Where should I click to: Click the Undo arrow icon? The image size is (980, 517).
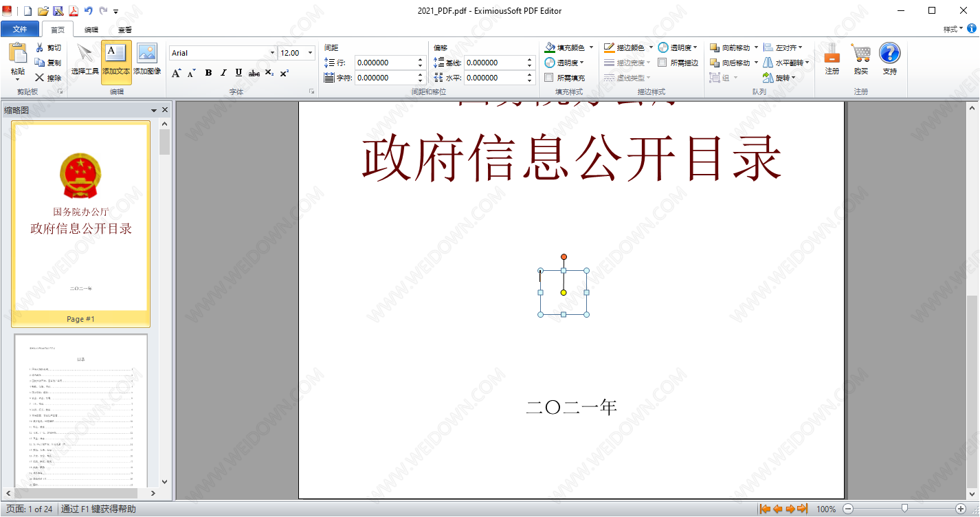pyautogui.click(x=88, y=11)
